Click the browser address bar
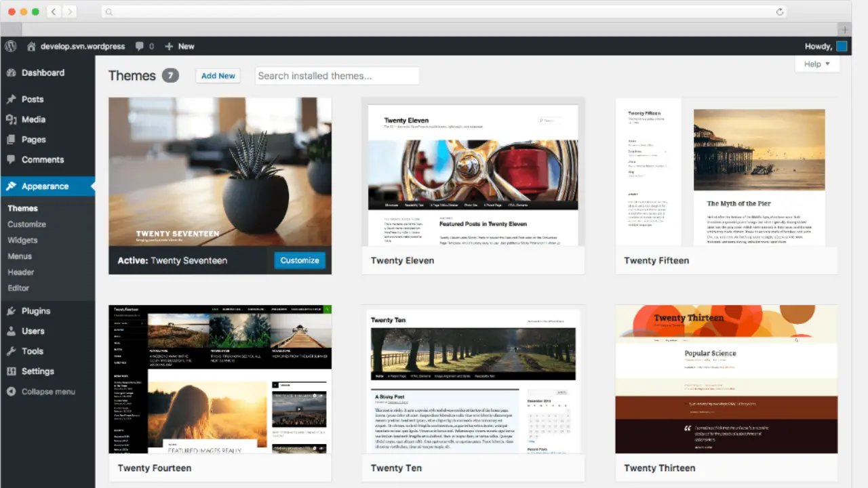868x488 pixels. [x=444, y=12]
